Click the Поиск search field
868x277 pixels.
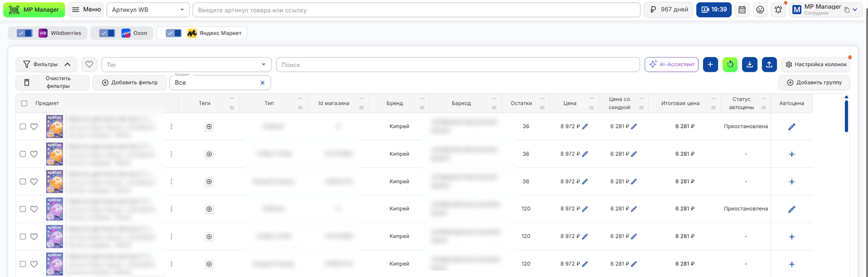pyautogui.click(x=458, y=65)
